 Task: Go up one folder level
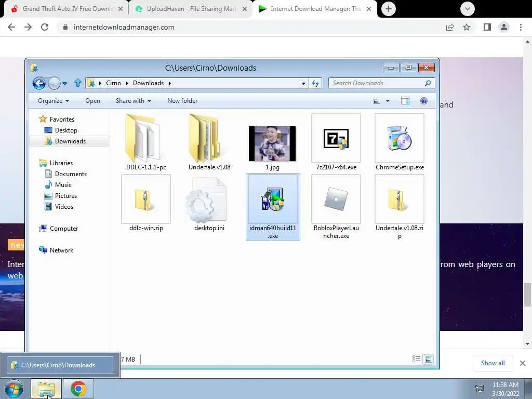click(78, 83)
